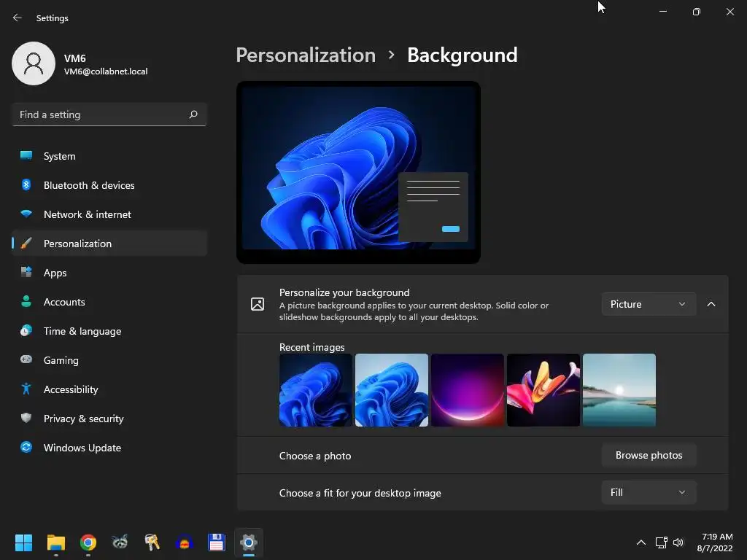Image resolution: width=747 pixels, height=560 pixels.
Task: Click the network status tray icon
Action: point(661,542)
